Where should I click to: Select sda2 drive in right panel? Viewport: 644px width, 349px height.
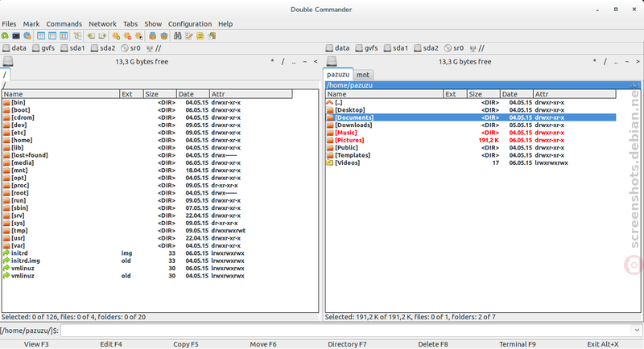[426, 48]
